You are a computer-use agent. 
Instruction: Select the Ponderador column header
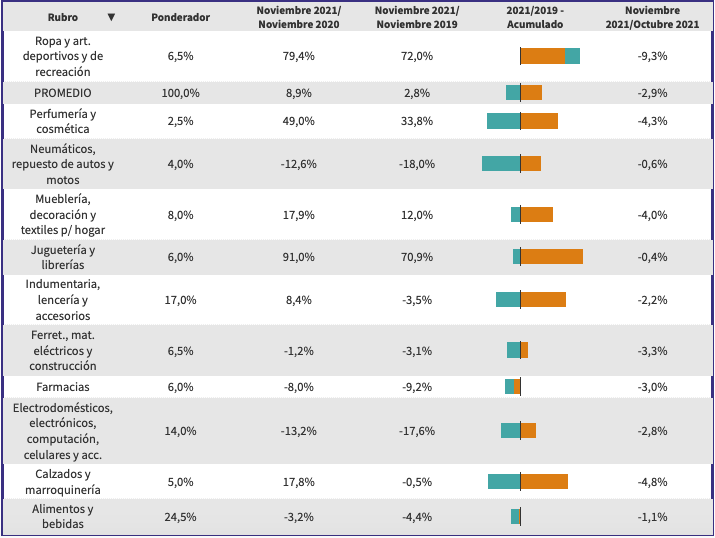pos(180,17)
